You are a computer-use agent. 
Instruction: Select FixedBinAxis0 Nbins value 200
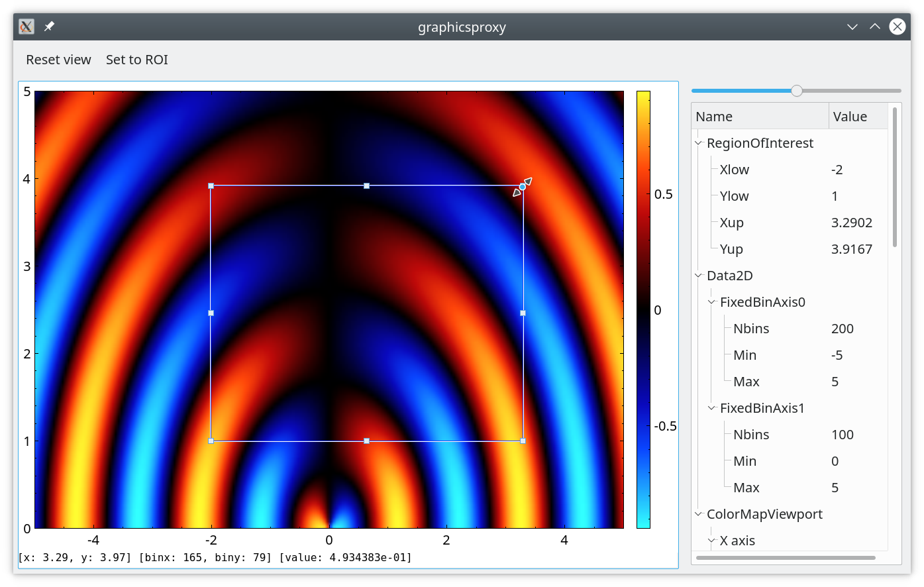tap(843, 329)
